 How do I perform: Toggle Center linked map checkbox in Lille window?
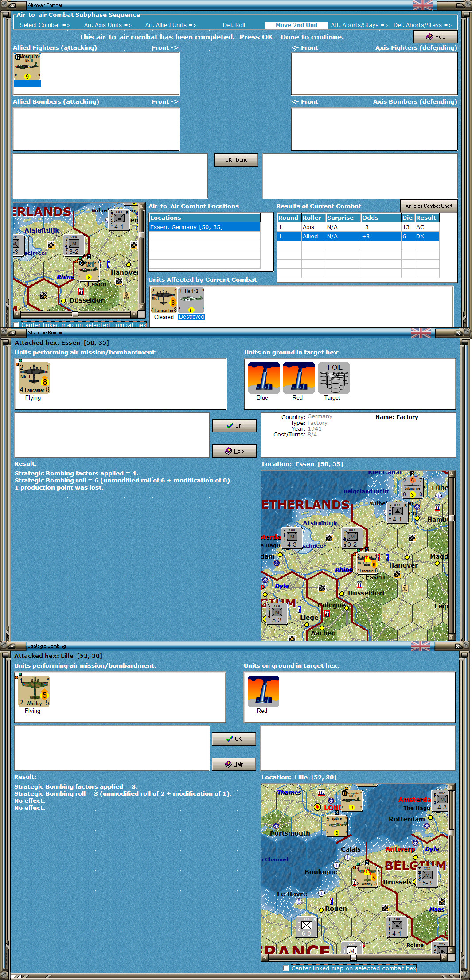click(x=286, y=968)
